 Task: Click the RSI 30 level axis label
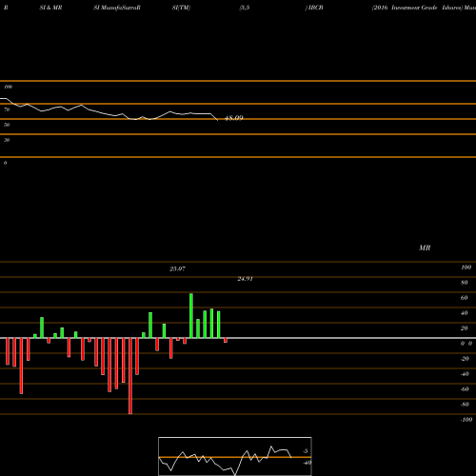point(7,140)
